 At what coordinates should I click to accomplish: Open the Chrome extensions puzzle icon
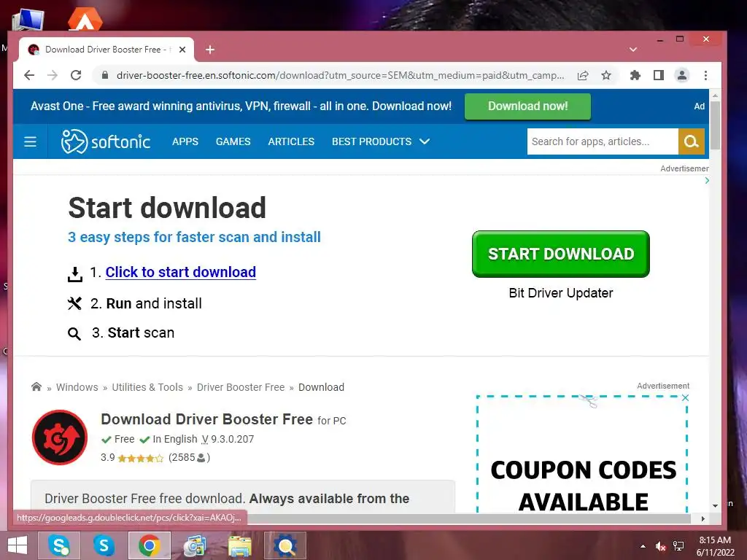635,75
